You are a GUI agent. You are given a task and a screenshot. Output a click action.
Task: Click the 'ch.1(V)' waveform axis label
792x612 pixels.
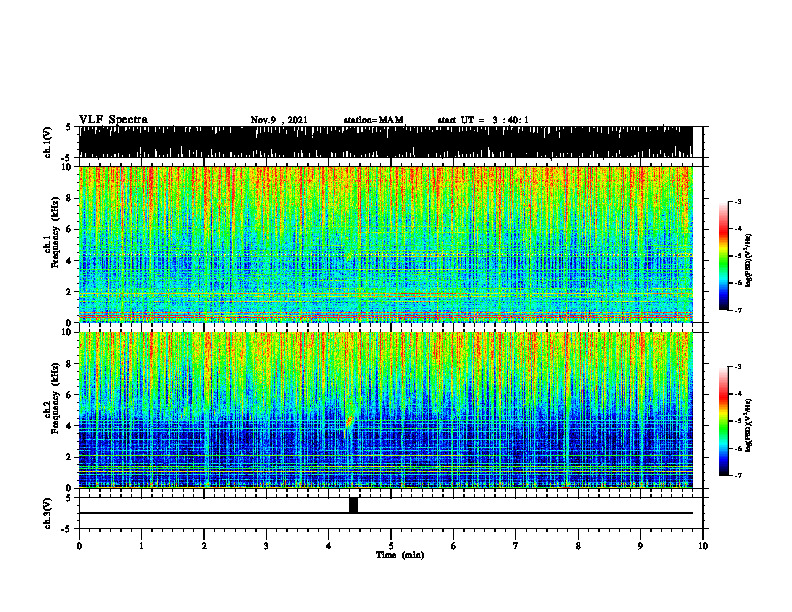(x=48, y=142)
